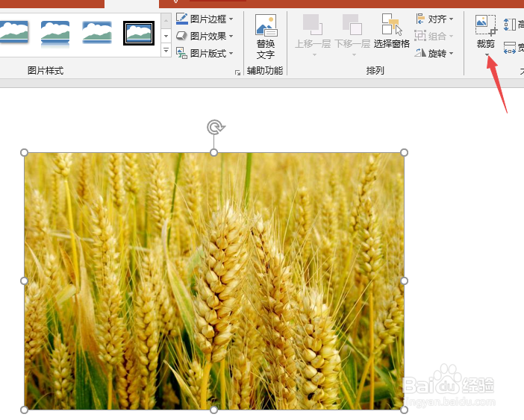
Task: Open the Align (对齐) menu
Action: point(434,19)
